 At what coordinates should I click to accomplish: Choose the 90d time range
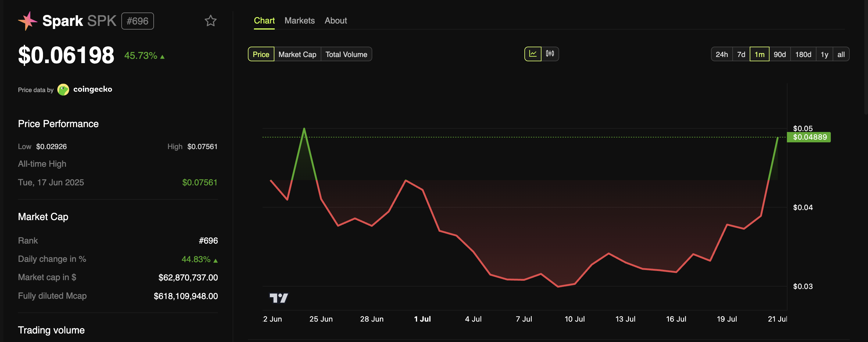coord(779,54)
